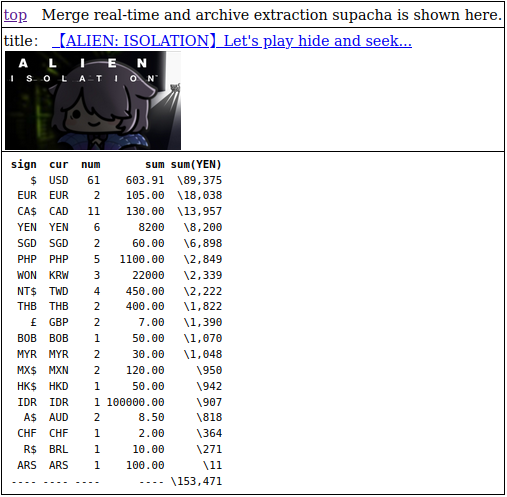Click the TWD currency code
The height and width of the screenshot is (497, 507).
coord(59,291)
